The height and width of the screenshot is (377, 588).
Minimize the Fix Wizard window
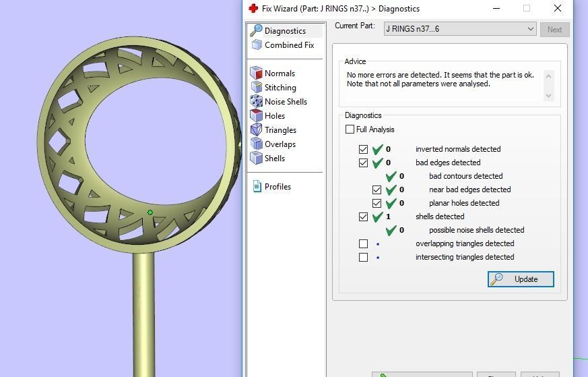(496, 8)
